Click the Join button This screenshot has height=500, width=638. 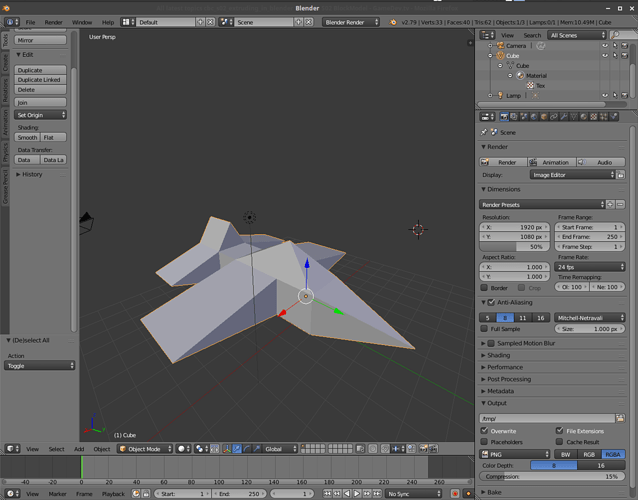(40, 103)
